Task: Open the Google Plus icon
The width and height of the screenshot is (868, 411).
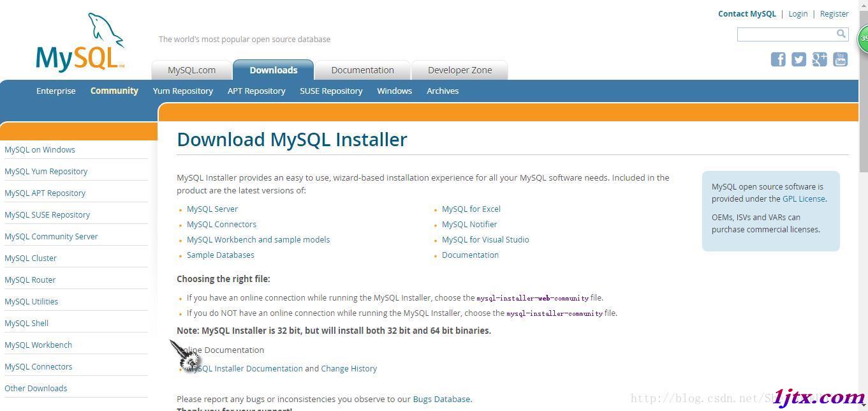Action: coord(820,59)
